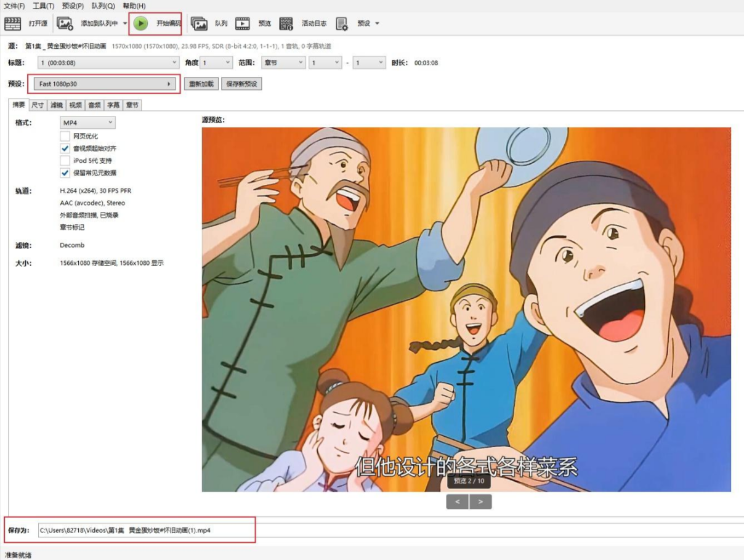Screen dimensions: 744x560
Task: Click the source preview image
Action: point(466,310)
